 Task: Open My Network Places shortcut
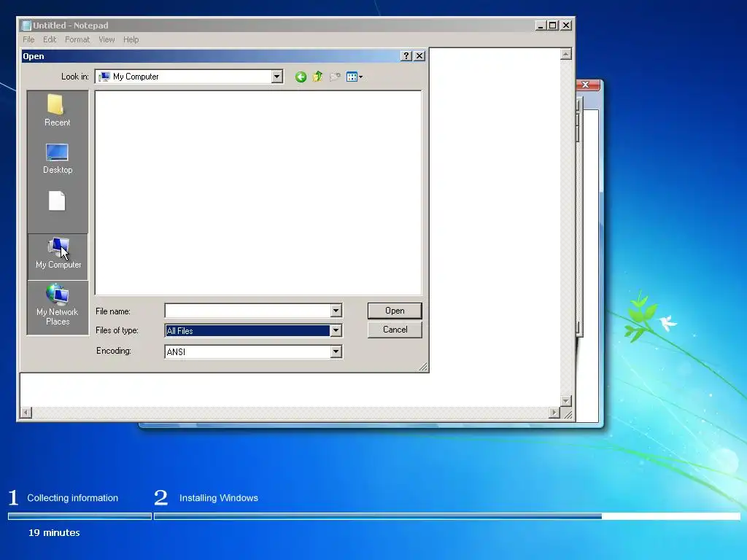(58, 305)
